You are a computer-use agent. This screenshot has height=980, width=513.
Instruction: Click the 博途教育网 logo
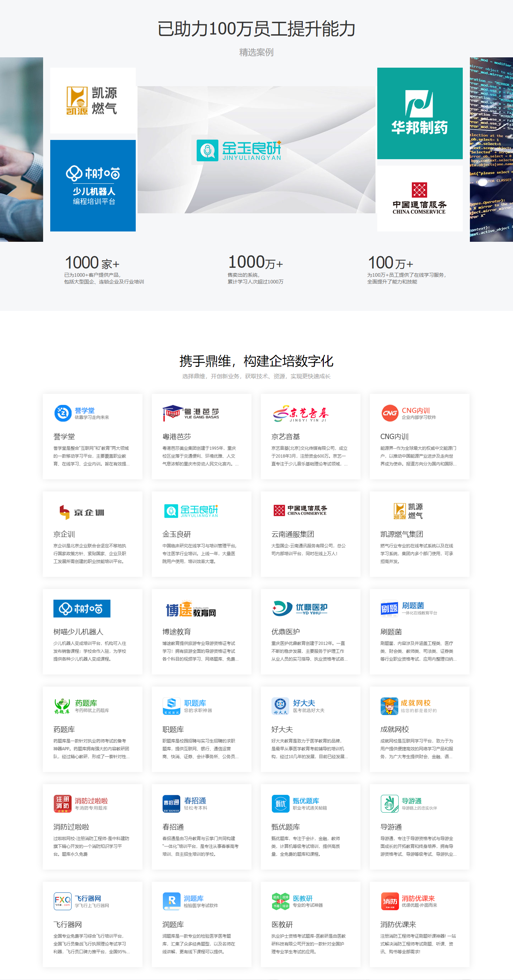191,609
